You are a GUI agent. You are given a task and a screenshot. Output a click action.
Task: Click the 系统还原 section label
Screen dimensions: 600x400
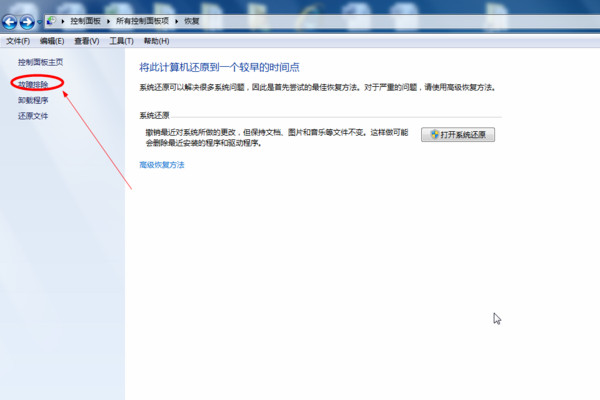(154, 115)
